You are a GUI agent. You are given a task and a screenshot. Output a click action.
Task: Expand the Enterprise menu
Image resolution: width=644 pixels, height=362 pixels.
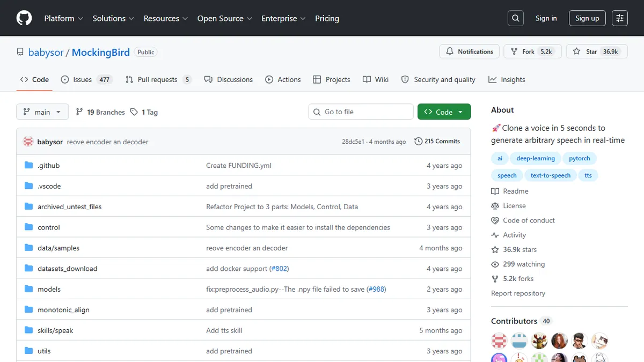click(283, 18)
